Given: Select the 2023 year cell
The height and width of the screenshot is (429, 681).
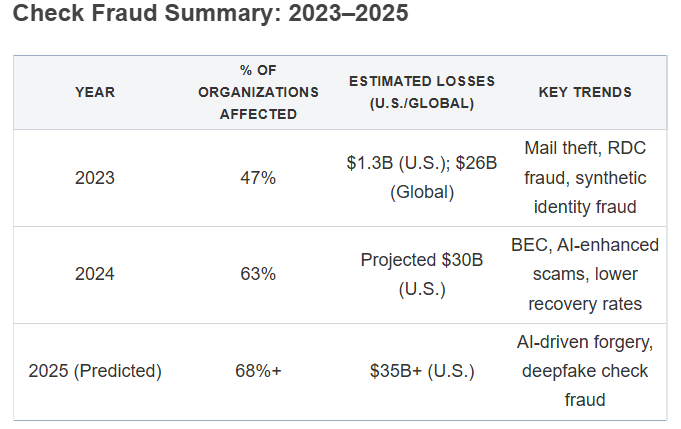Looking at the screenshot, I should click(x=95, y=178).
